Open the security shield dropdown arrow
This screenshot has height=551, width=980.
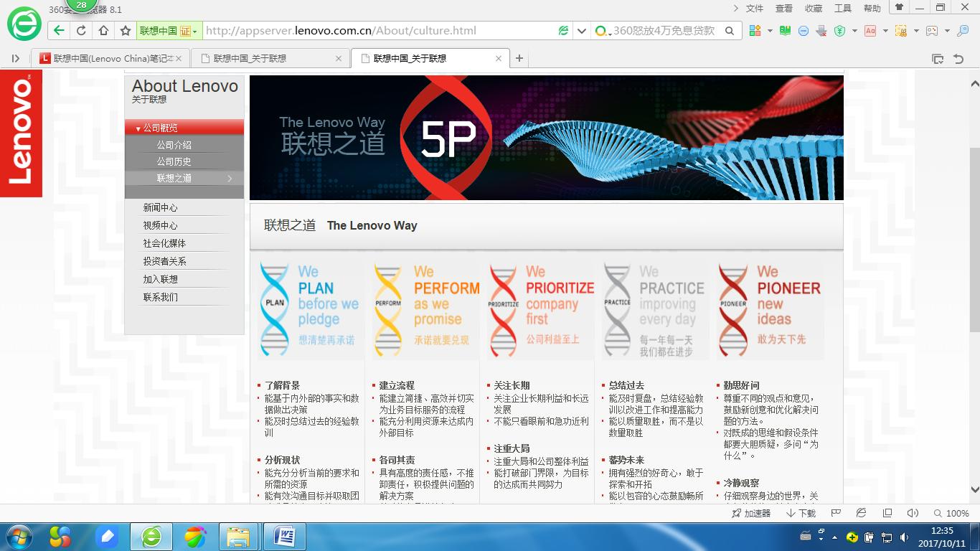point(854,31)
